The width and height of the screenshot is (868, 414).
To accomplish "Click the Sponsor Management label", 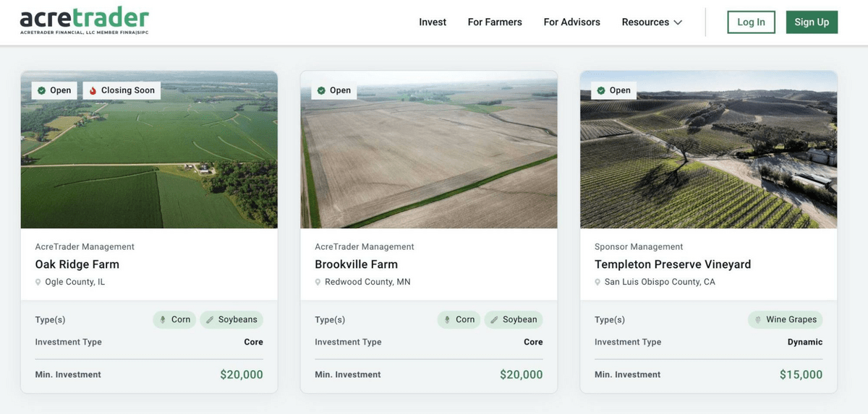I will pos(639,247).
